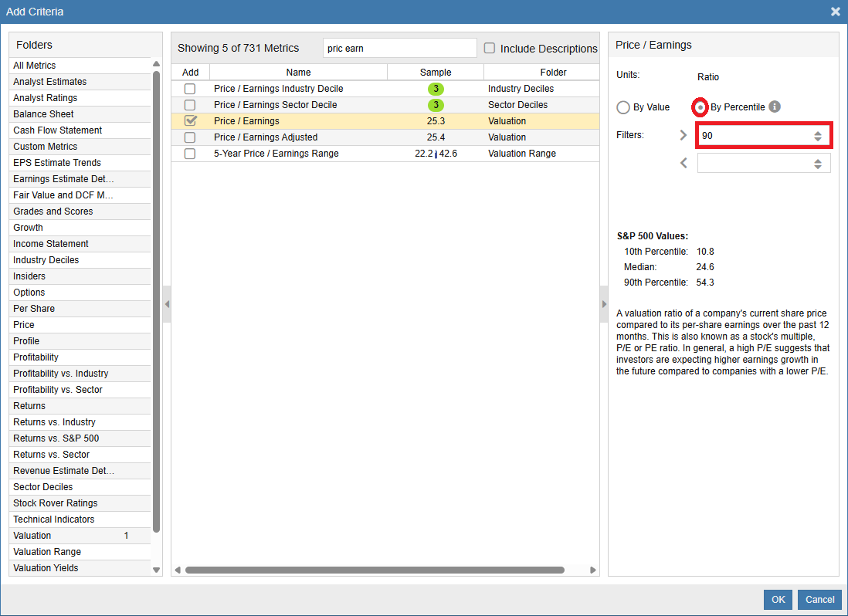Check 5-Year Price / Earnings Range box
Image resolution: width=848 pixels, height=616 pixels.
coord(190,154)
